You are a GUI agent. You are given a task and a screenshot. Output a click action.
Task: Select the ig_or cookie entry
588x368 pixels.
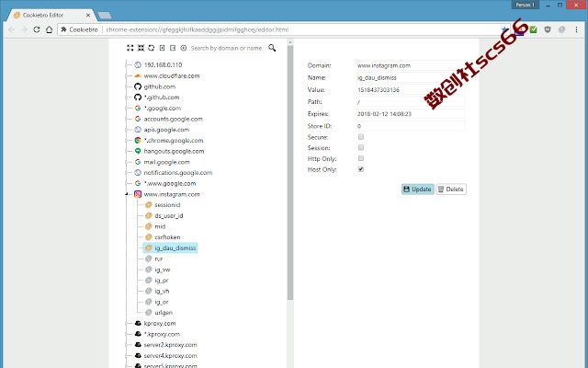(x=162, y=302)
